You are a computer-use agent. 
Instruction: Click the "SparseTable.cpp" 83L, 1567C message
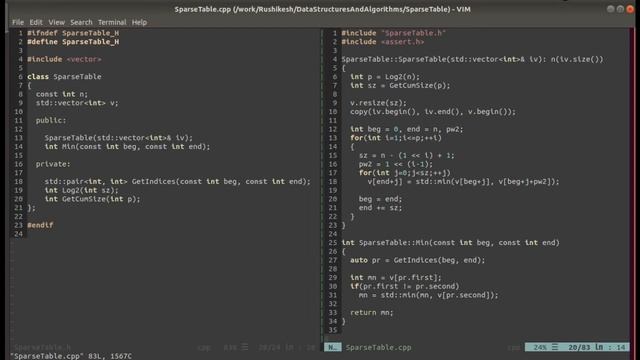pyautogui.click(x=71, y=356)
